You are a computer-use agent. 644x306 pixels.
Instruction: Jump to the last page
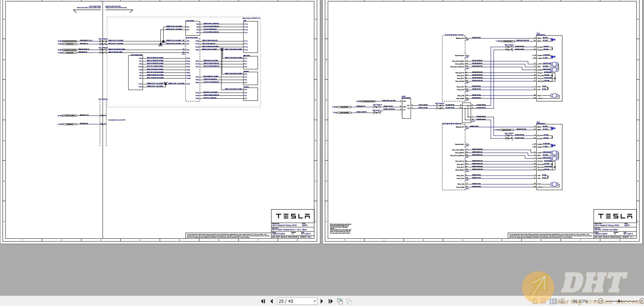point(330,301)
